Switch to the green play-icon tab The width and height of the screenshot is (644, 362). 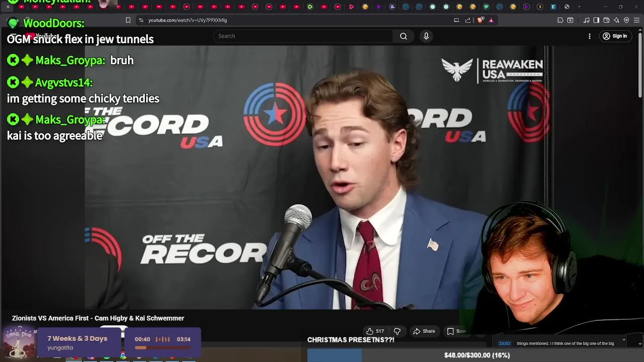(310, 7)
